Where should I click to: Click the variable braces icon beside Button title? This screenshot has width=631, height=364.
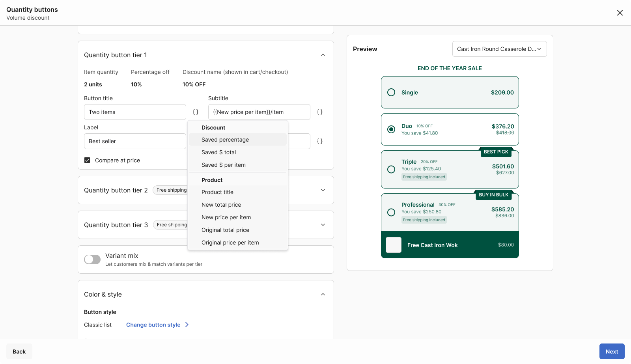(196, 112)
